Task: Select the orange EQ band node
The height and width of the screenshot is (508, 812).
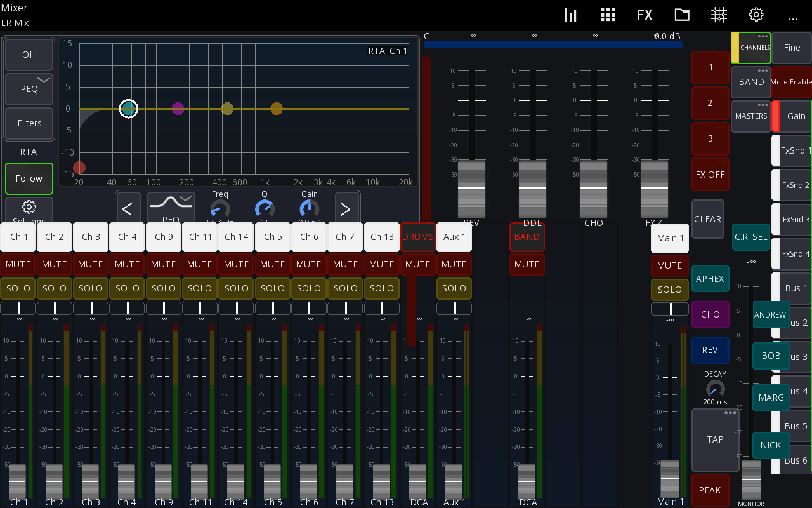Action: (x=277, y=109)
